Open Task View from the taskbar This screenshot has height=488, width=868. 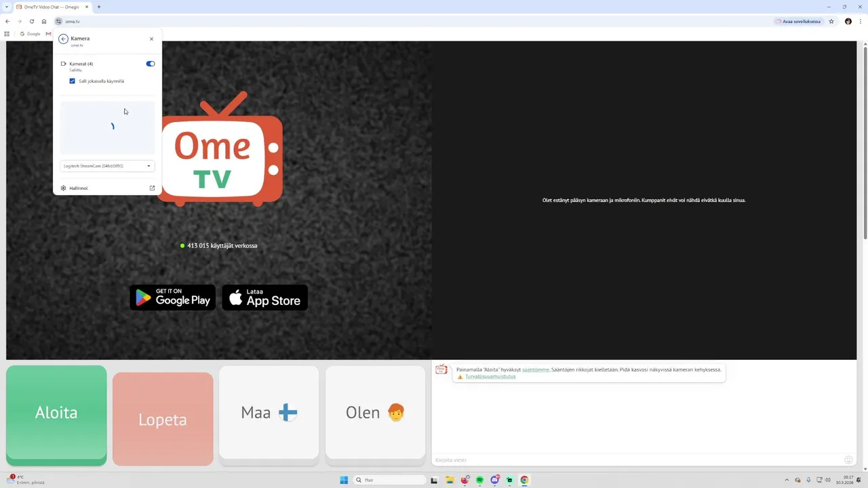tap(434, 480)
